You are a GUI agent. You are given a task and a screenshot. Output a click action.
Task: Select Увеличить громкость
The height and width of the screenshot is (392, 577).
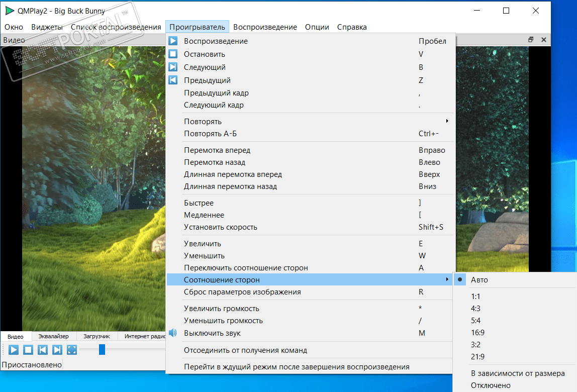click(310, 308)
